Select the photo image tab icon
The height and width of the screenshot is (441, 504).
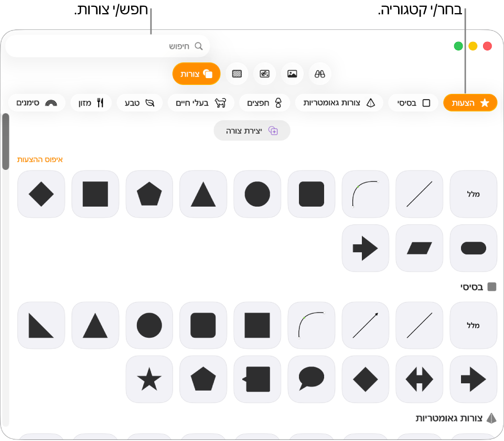292,74
